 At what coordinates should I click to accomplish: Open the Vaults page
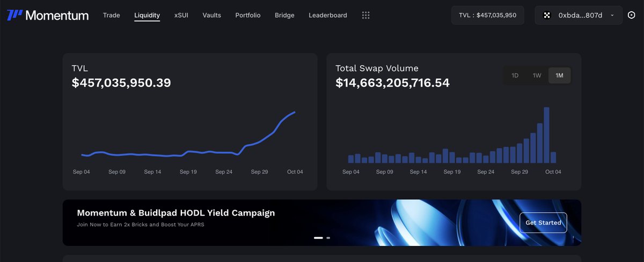click(x=212, y=16)
